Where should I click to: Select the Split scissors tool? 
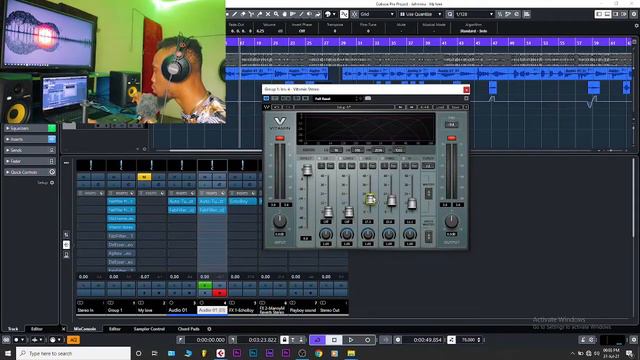(x=251, y=14)
